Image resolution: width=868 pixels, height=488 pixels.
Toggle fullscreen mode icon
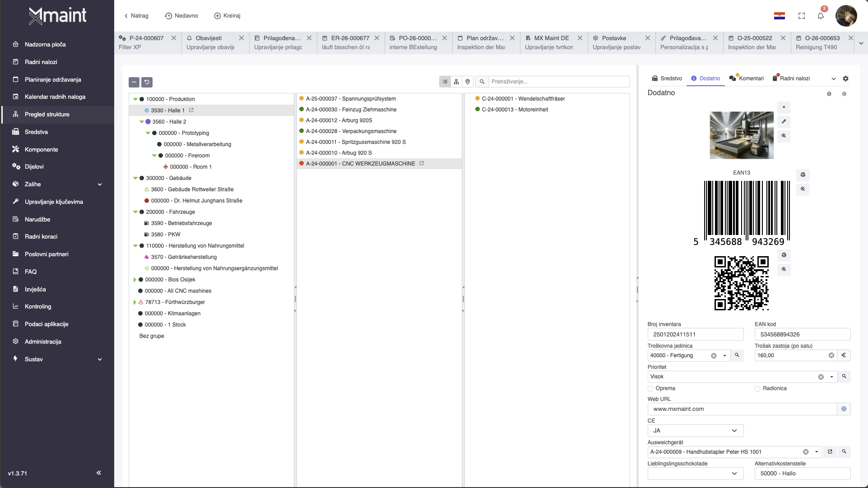click(802, 16)
